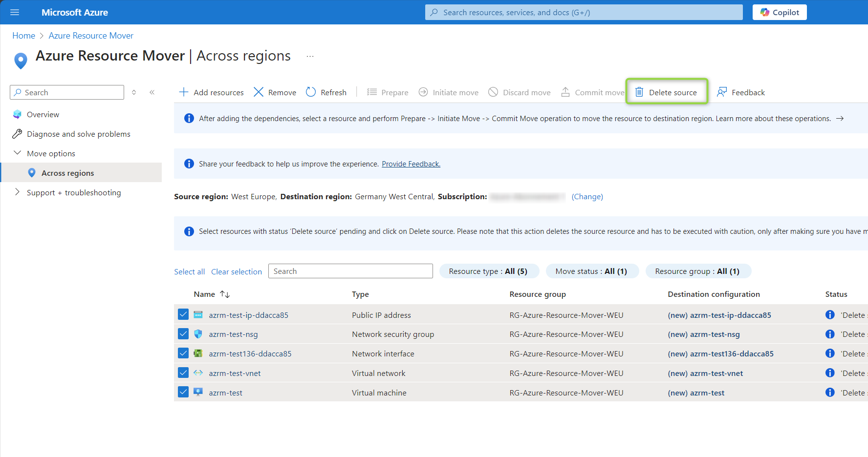Click status info icon in azrm-test-vnet row
Viewport: 868px width, 457px height.
tap(830, 373)
